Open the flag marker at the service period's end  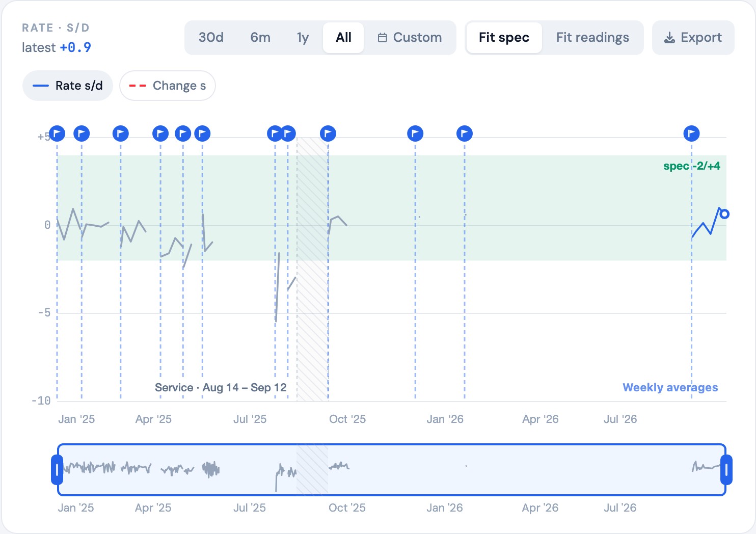tap(328, 133)
